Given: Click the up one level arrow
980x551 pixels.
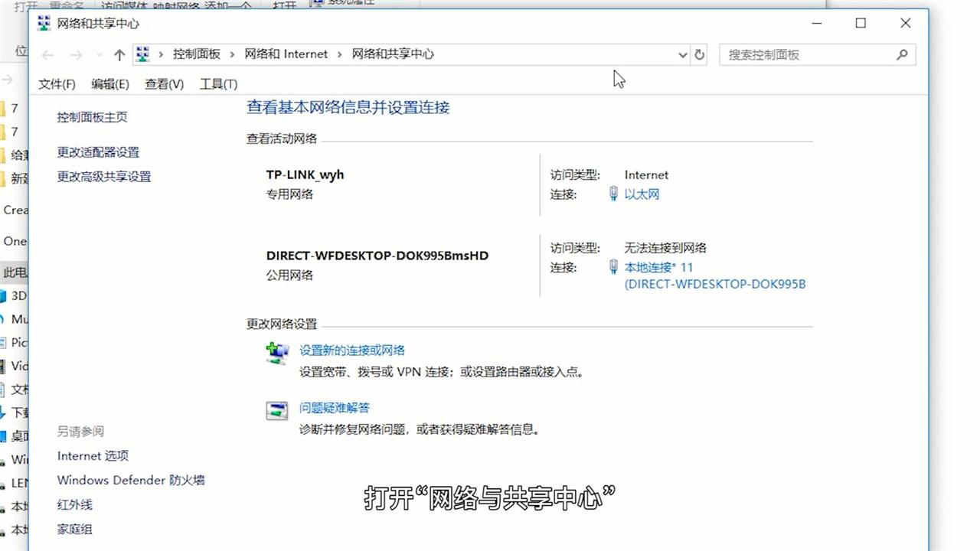Looking at the screenshot, I should coord(119,54).
